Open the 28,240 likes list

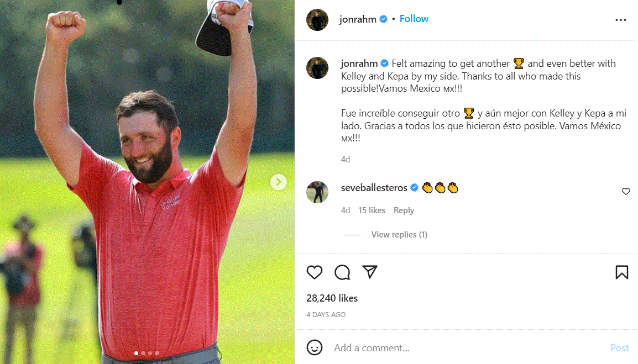(332, 298)
